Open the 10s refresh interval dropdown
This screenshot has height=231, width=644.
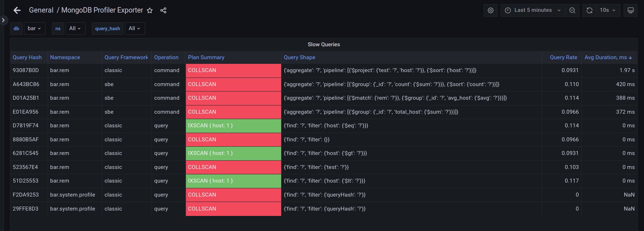point(607,10)
